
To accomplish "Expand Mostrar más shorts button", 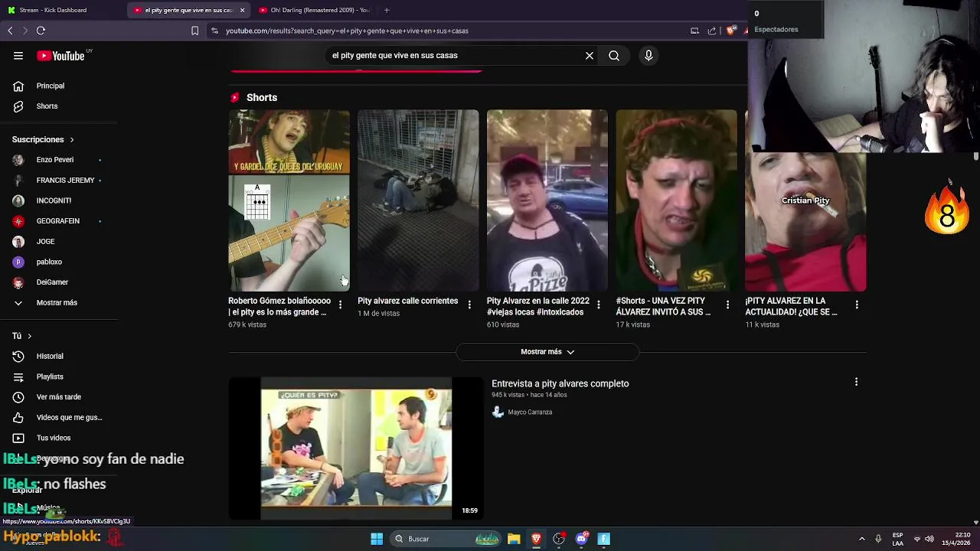I will [x=547, y=352].
